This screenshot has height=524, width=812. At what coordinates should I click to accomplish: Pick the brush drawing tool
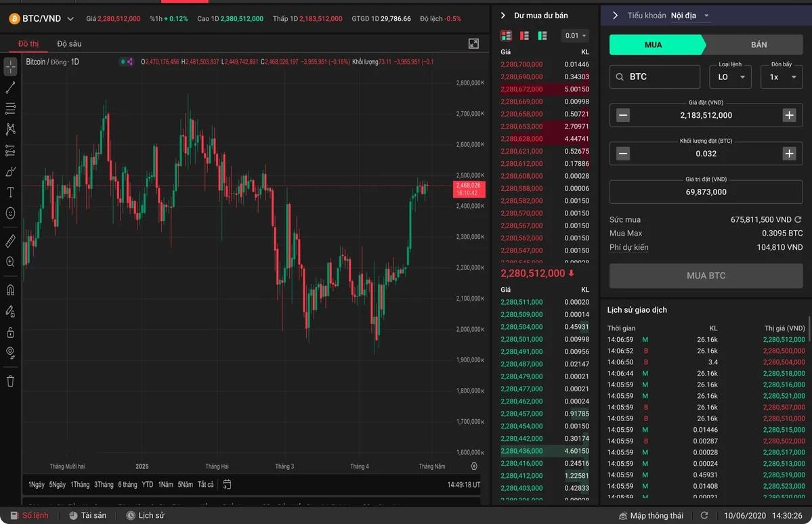click(x=10, y=171)
